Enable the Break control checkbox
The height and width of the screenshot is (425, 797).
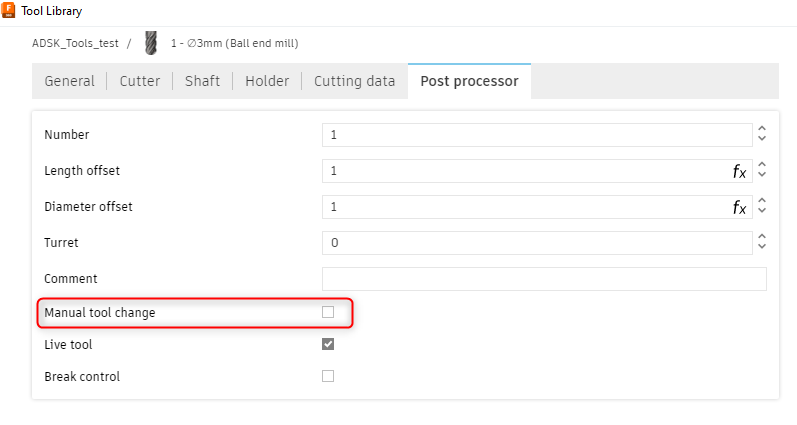tap(328, 376)
